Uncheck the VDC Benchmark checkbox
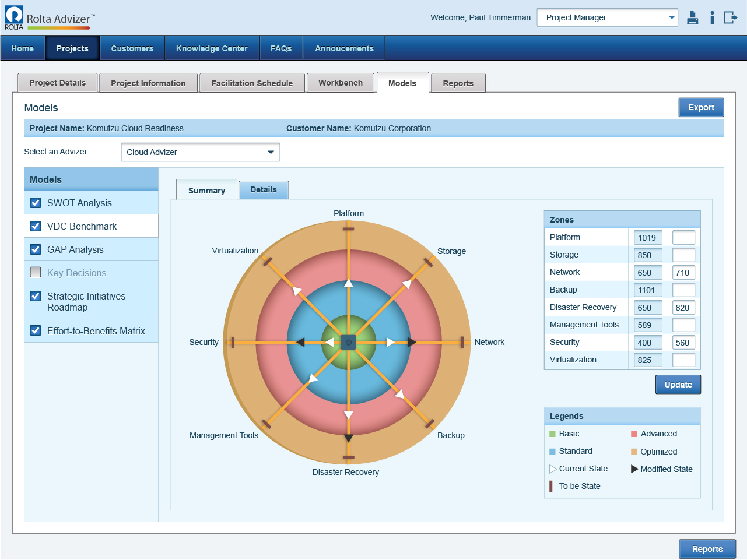Image resolution: width=747 pixels, height=560 pixels. click(36, 226)
